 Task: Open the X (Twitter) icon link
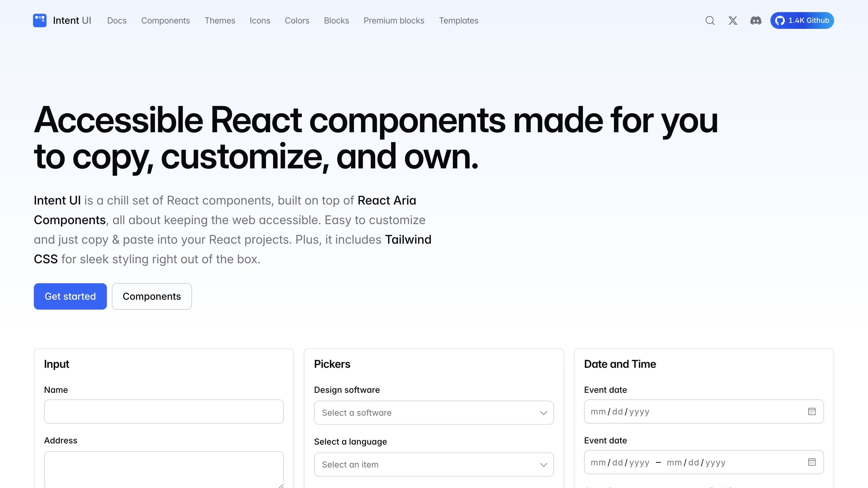click(x=733, y=20)
